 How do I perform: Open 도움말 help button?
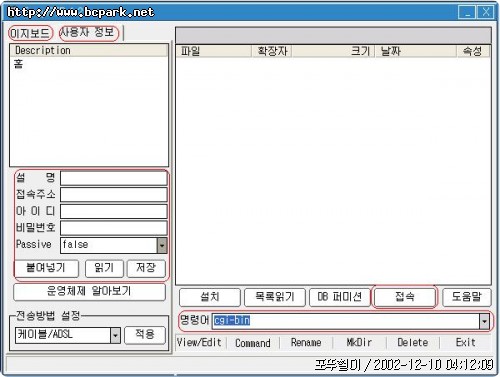467,297
